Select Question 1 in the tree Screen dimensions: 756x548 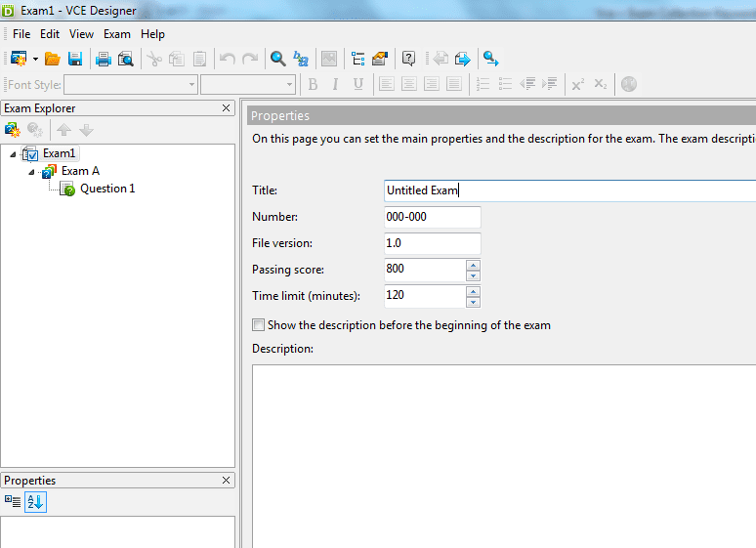(107, 189)
